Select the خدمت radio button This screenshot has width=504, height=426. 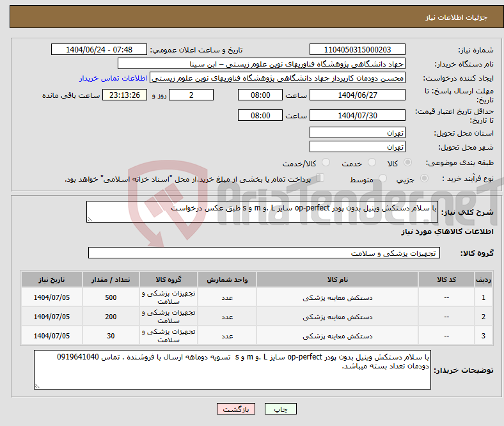(x=372, y=162)
